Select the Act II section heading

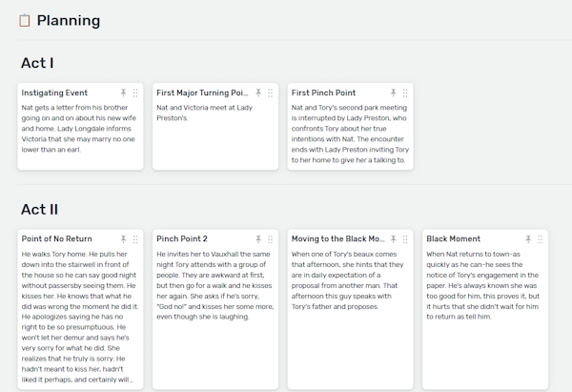[x=40, y=209]
